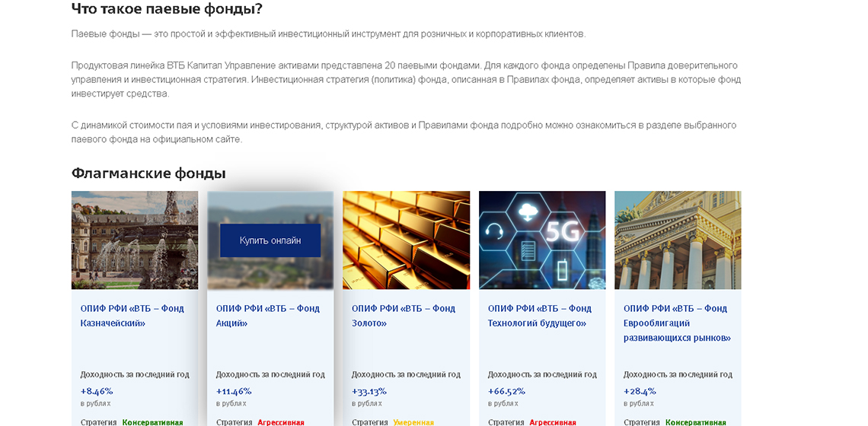Select the gold bars fund image
Screen dimensions: 868x426
coord(406,240)
